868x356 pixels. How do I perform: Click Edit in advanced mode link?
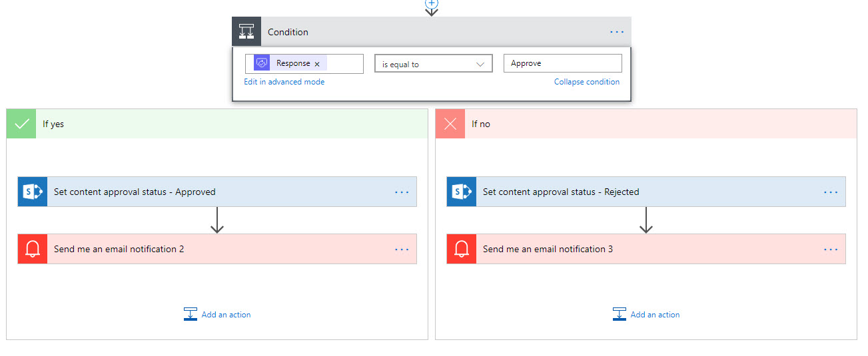pyautogui.click(x=284, y=82)
